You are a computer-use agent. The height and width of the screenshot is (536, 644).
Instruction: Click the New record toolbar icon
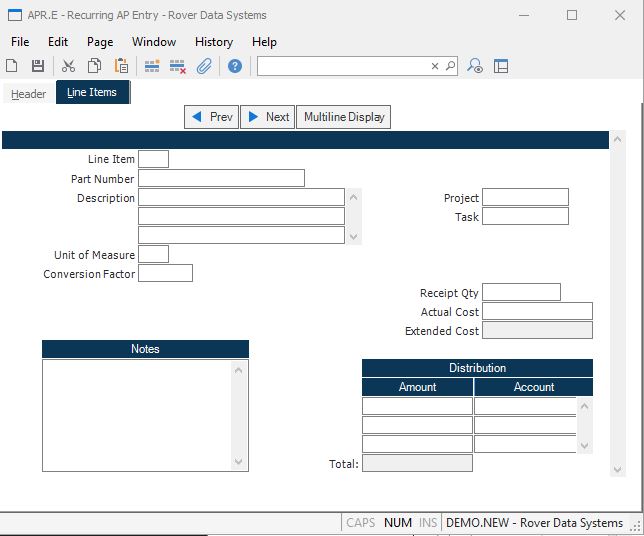[x=12, y=66]
